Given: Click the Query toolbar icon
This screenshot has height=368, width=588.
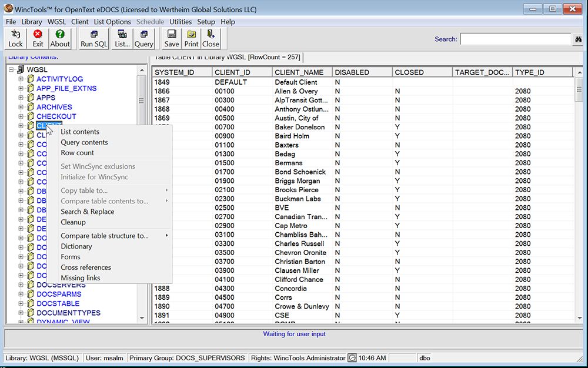Looking at the screenshot, I should [x=143, y=39].
